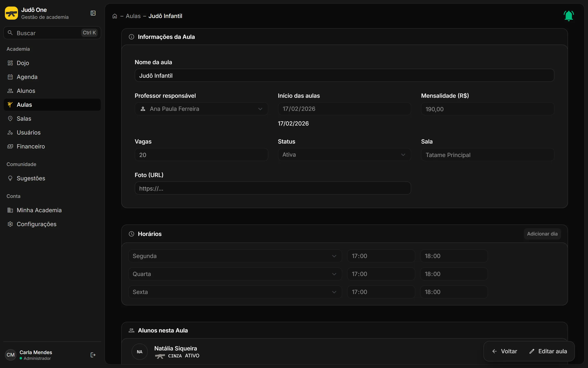The image size is (588, 368).
Task: Open the Status dropdown showing Ativa
Action: [344, 155]
